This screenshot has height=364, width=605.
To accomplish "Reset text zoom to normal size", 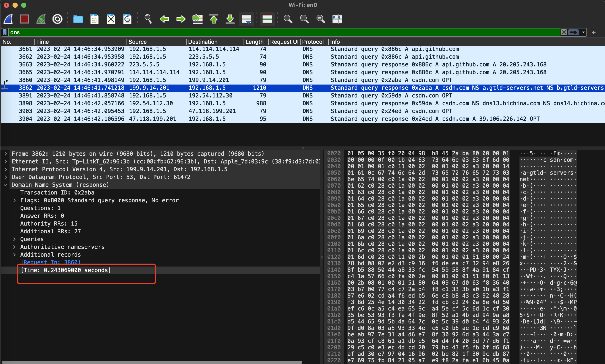I will point(321,19).
